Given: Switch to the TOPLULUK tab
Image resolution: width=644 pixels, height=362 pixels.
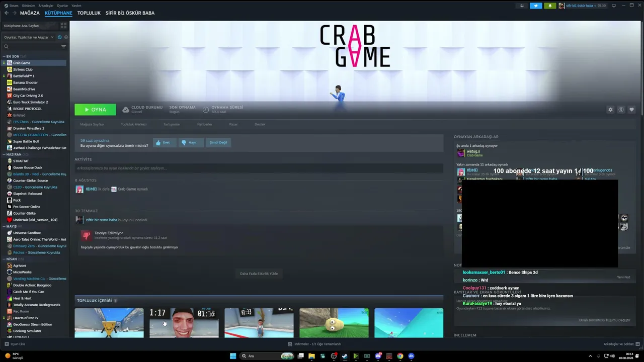Looking at the screenshot, I should (x=89, y=13).
